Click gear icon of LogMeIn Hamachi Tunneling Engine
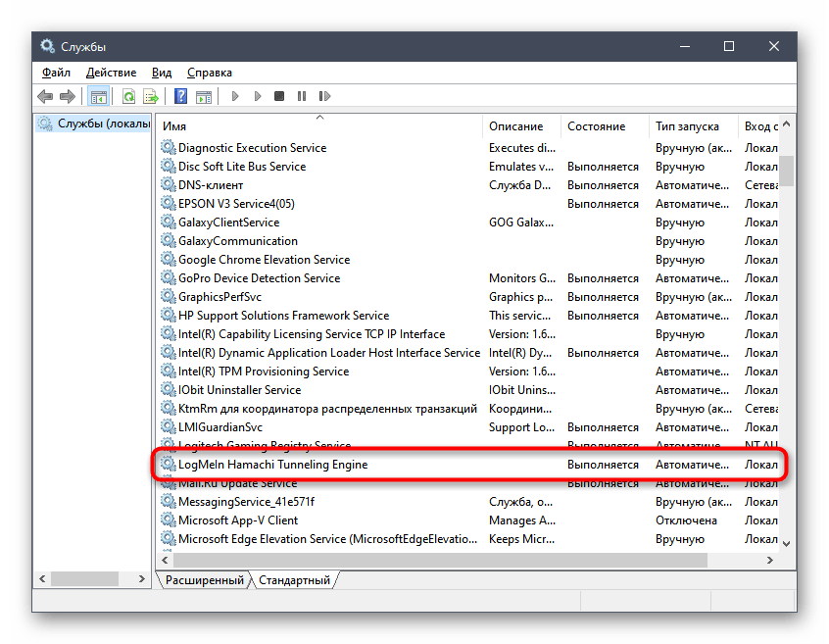This screenshot has height=644, width=829. pos(169,464)
